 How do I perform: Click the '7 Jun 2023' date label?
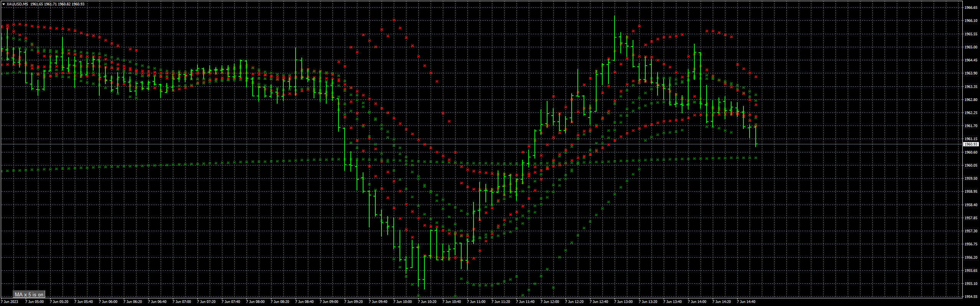(x=10, y=302)
